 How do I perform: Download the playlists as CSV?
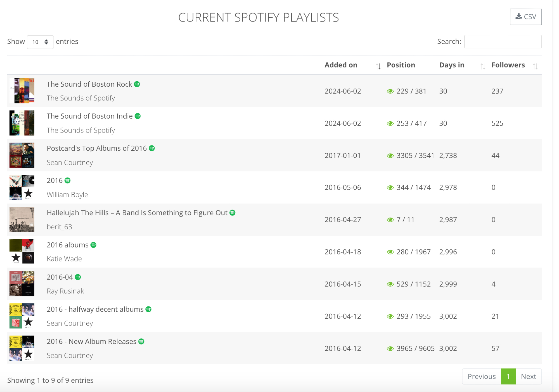pos(525,17)
